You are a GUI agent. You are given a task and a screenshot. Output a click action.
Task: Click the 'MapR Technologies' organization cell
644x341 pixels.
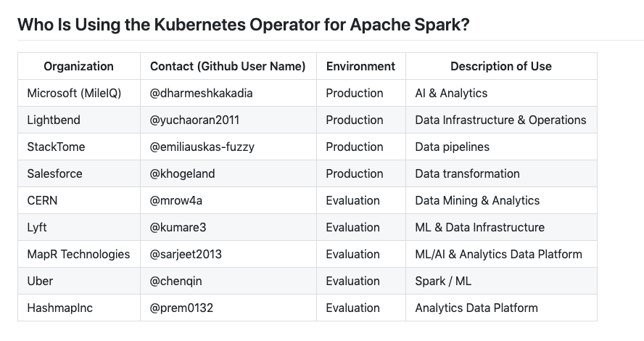click(79, 255)
